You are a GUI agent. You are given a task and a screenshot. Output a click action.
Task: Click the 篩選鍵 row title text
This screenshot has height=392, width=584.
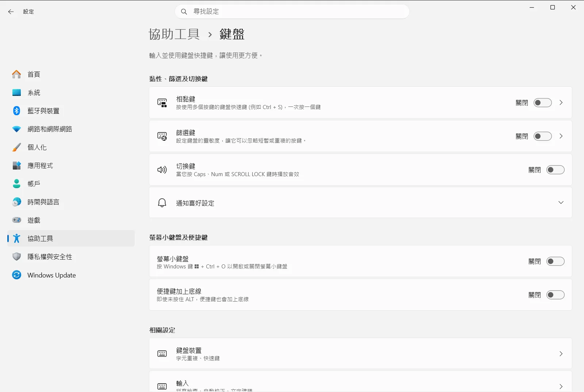(x=186, y=133)
